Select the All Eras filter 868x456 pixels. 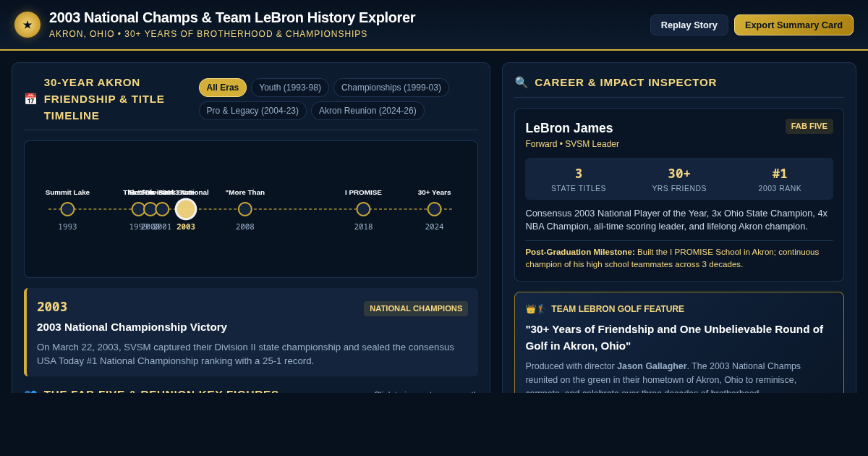[223, 88]
